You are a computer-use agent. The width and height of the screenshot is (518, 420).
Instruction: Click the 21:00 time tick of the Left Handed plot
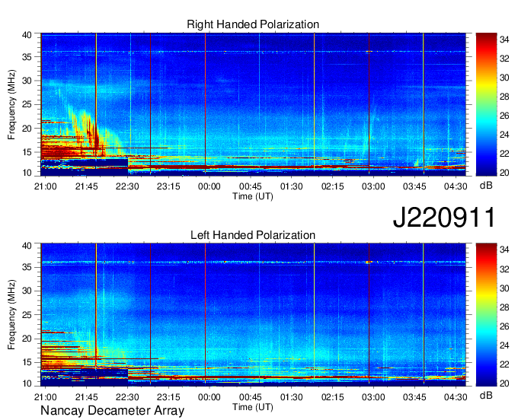45,397
